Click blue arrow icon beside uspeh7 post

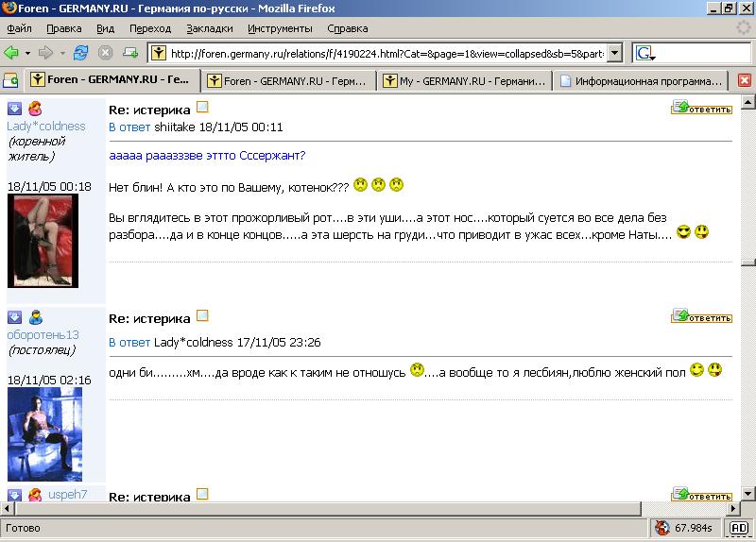14,495
